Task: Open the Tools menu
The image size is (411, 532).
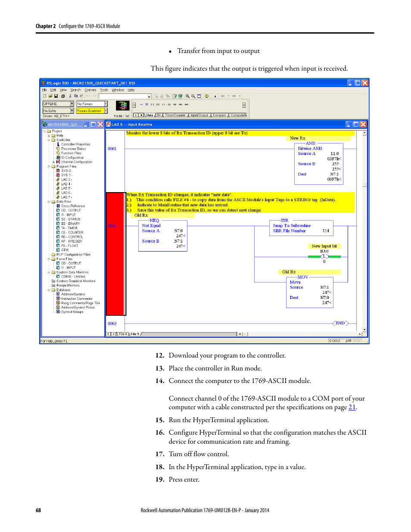Action: point(104,90)
